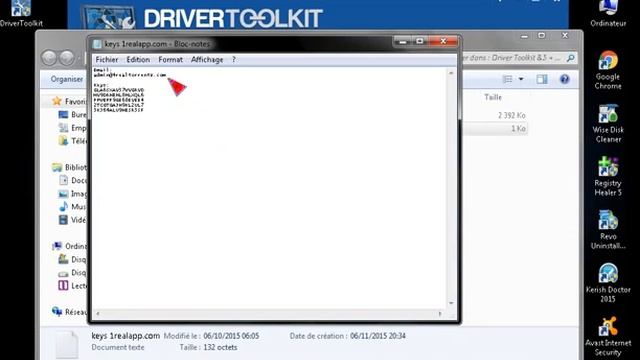Select Documents library in sidebar
The image size is (640, 360).
tap(72, 180)
